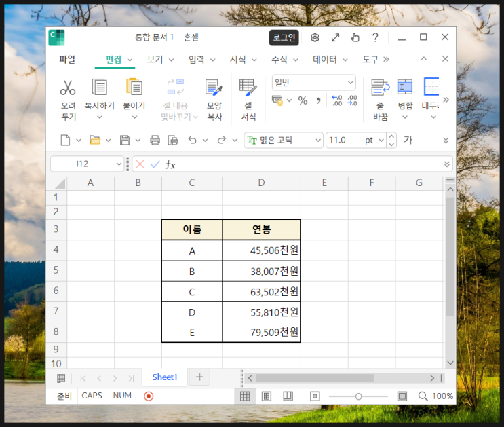This screenshot has height=427, width=504.
Task: Apply comma style number format
Action: pyautogui.click(x=318, y=100)
